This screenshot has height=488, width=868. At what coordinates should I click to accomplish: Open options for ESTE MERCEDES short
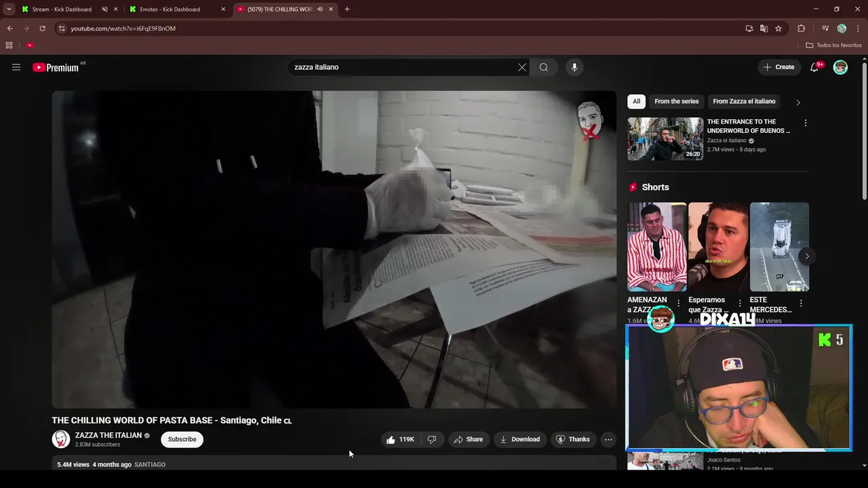(x=801, y=303)
